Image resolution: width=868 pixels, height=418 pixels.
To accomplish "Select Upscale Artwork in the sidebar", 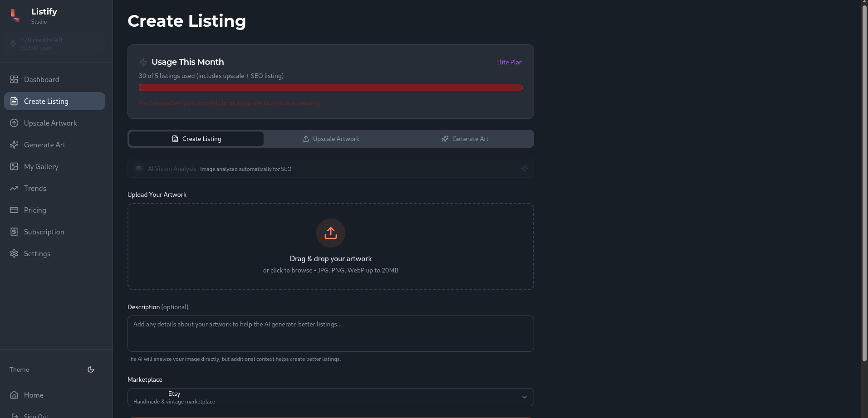I will pyautogui.click(x=50, y=123).
